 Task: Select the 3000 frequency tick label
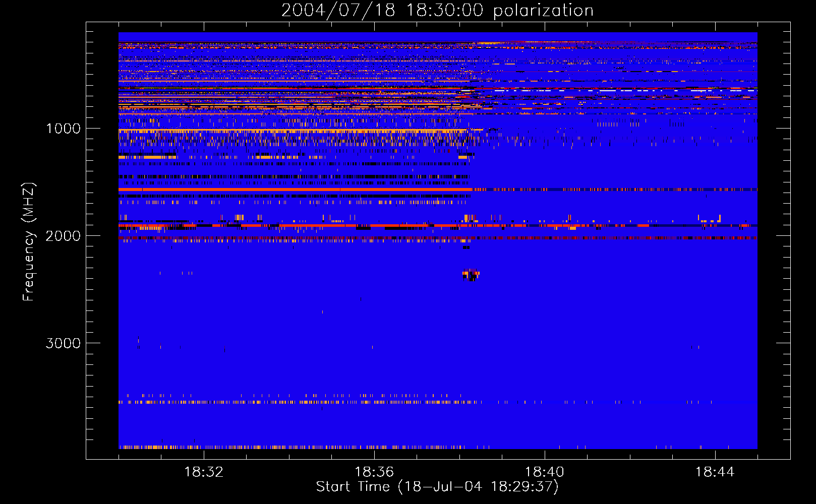point(63,343)
